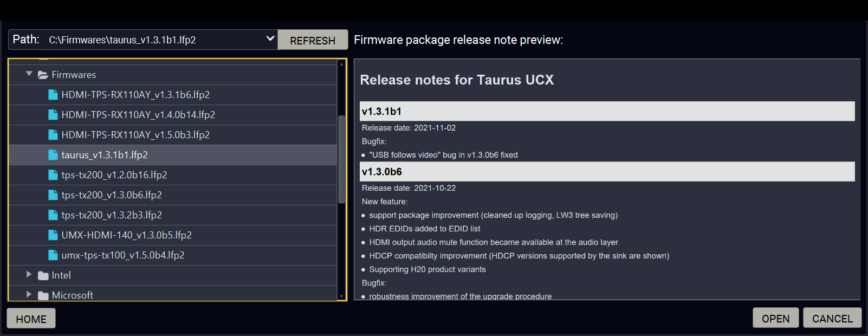Click the file icon for tps-tx200_v1.2.0b16.lfp2
Screen dimensions: 868x336
point(53,175)
